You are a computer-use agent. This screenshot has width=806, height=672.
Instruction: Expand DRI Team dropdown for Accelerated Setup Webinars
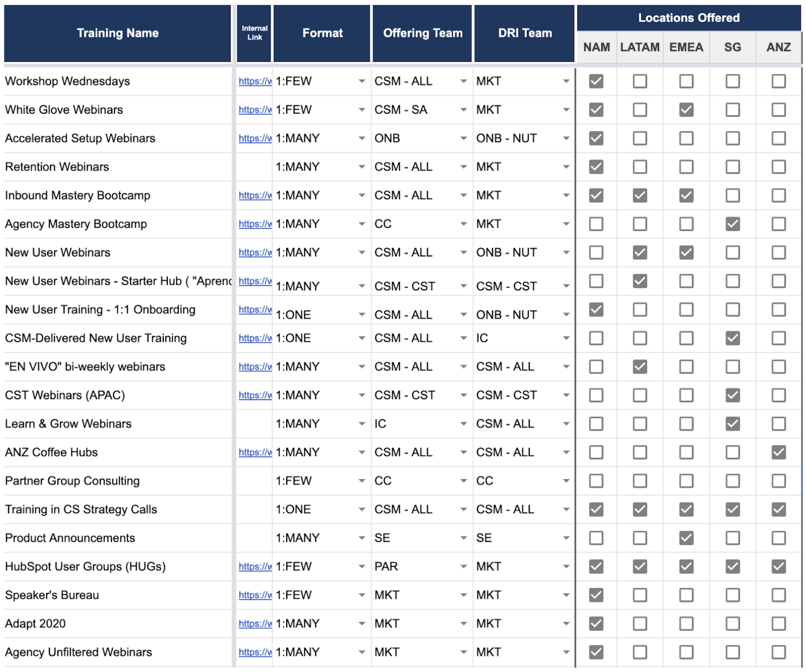click(566, 139)
